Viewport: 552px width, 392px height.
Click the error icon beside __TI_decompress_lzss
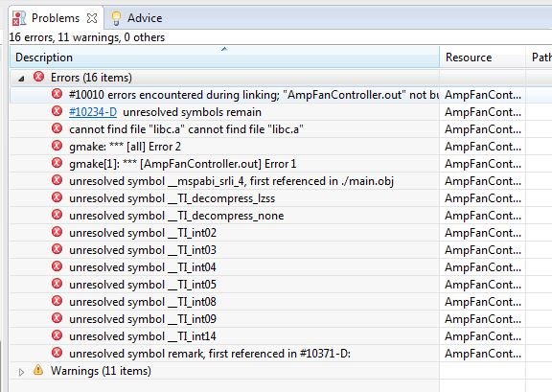[57, 197]
